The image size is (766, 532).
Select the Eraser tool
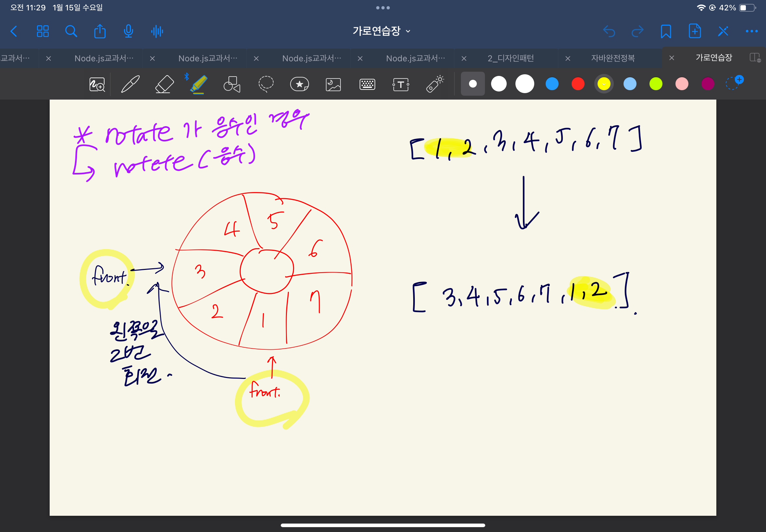pyautogui.click(x=165, y=84)
